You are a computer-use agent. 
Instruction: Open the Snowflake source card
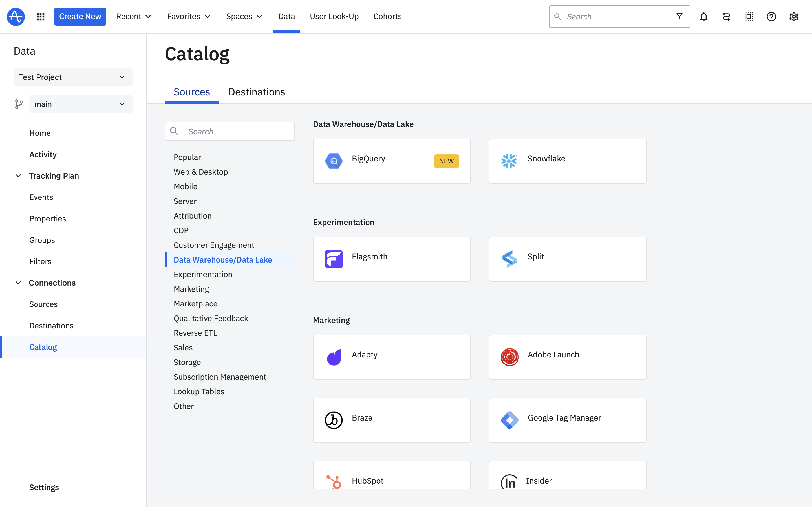point(567,161)
